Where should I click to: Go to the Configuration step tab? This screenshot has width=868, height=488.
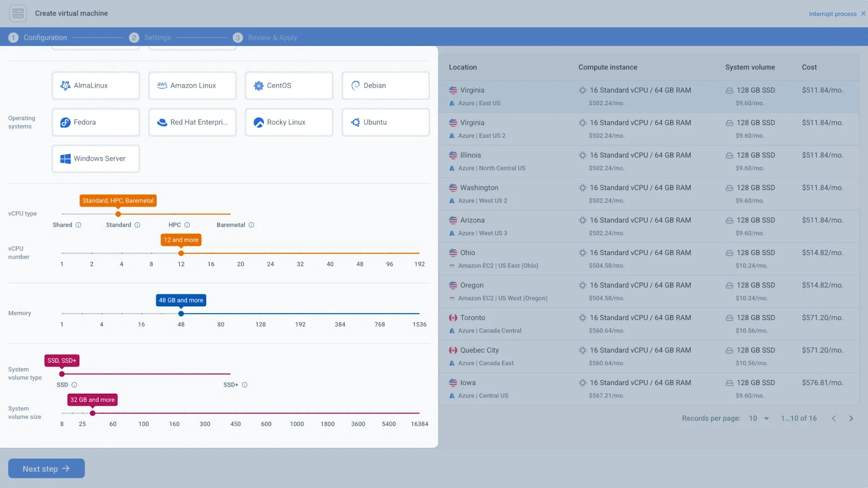click(x=38, y=37)
